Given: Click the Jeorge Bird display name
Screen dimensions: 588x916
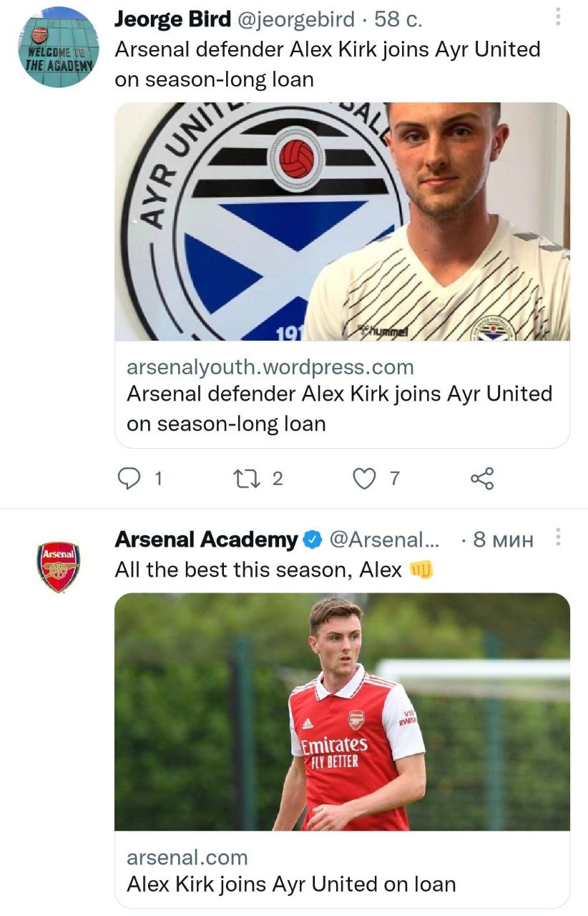Looking at the screenshot, I should pyautogui.click(x=172, y=20).
